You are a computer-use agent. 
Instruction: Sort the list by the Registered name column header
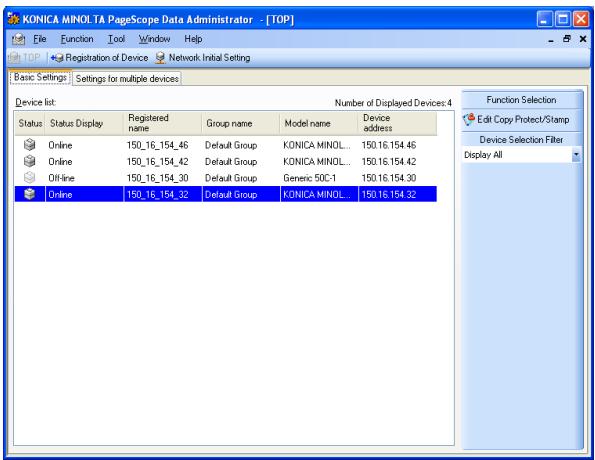pos(162,123)
